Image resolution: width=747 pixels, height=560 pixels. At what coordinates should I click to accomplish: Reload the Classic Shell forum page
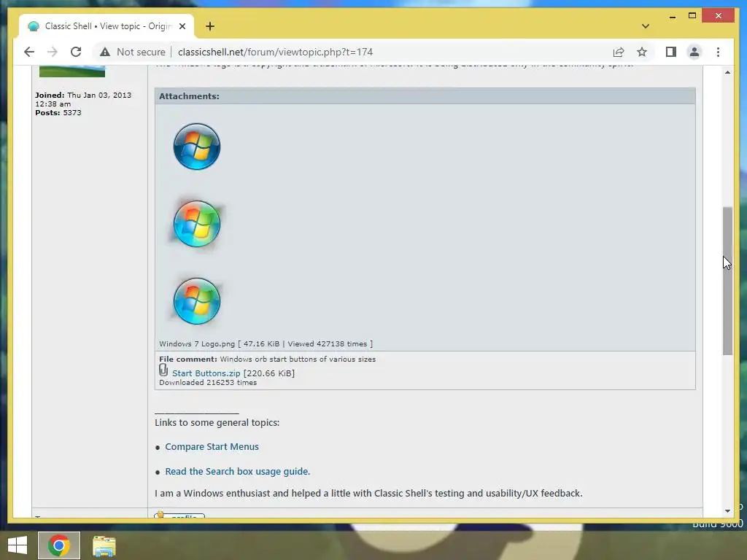76,52
